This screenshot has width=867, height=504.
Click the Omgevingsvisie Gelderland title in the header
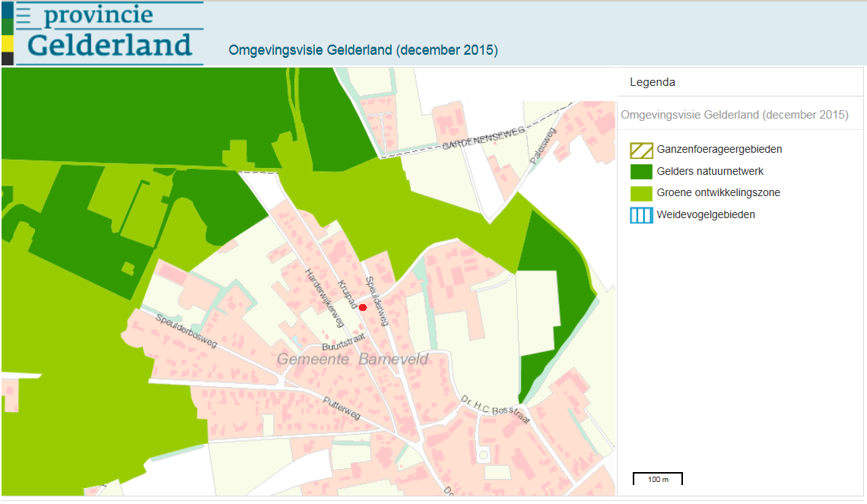point(363,51)
